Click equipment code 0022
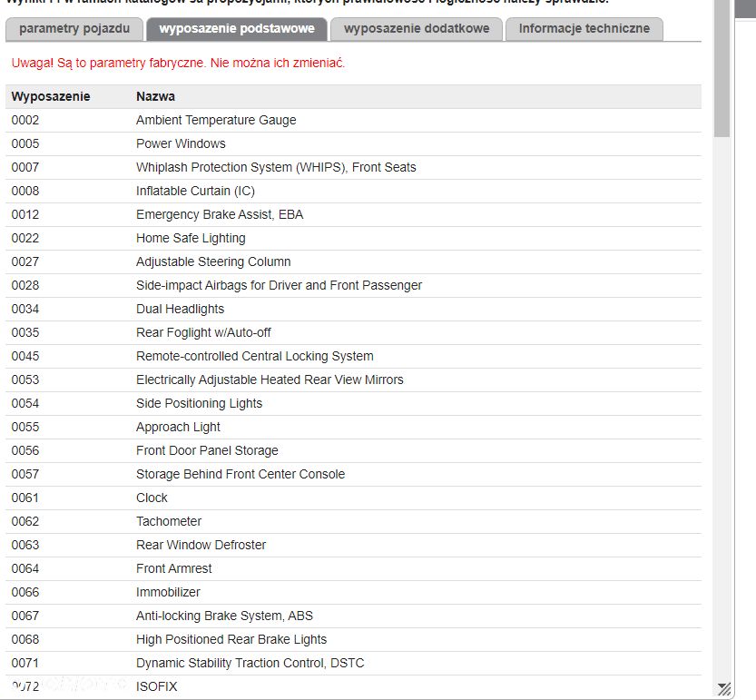This screenshot has height=700, width=756. click(25, 238)
